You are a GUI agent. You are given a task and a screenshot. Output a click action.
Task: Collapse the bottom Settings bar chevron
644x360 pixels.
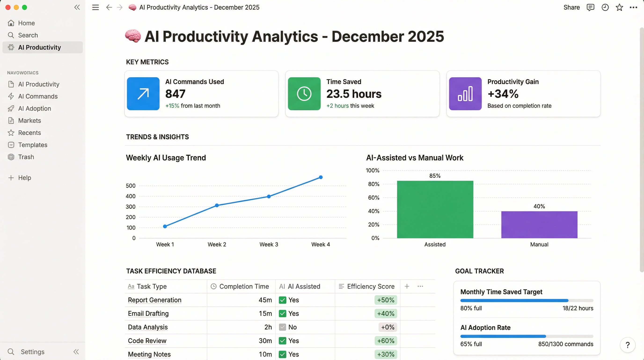click(x=76, y=352)
